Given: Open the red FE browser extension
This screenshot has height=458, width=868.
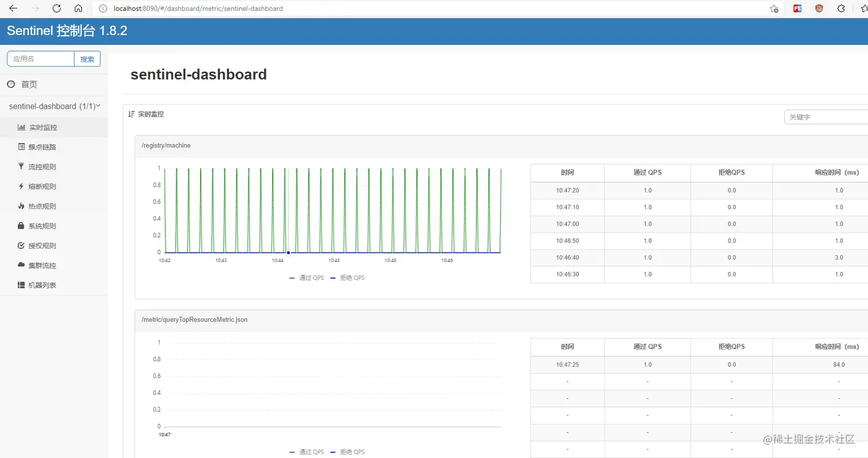Looking at the screenshot, I should point(797,9).
